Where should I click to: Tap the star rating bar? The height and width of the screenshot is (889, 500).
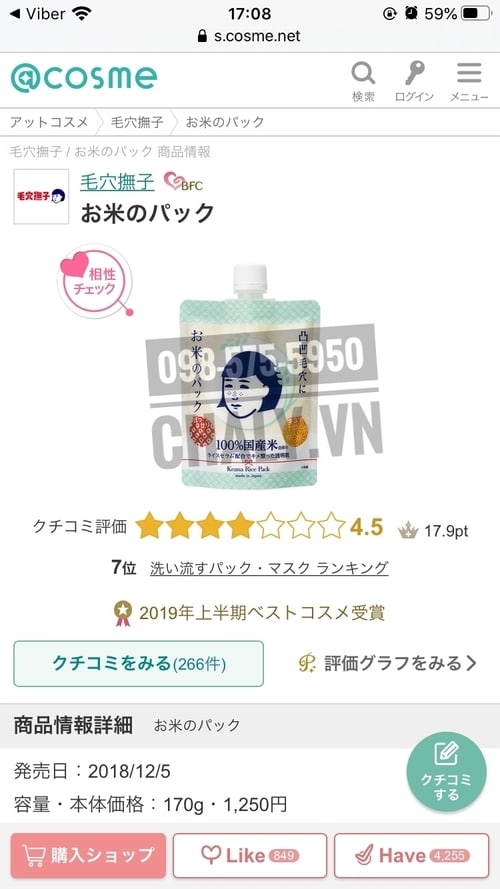(x=240, y=525)
